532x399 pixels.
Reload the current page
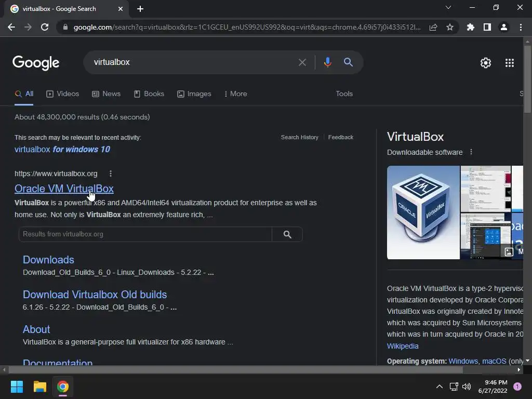coord(45,27)
